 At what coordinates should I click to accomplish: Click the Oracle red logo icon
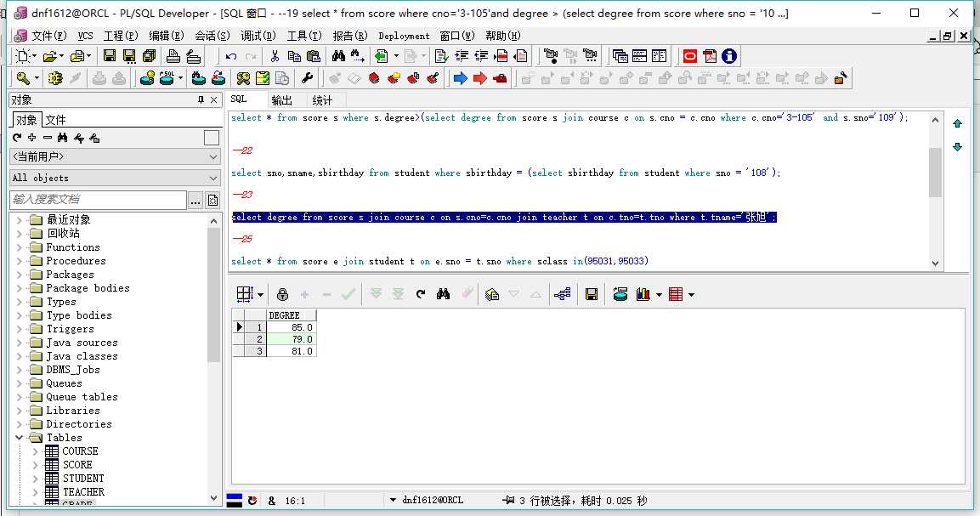click(x=690, y=56)
